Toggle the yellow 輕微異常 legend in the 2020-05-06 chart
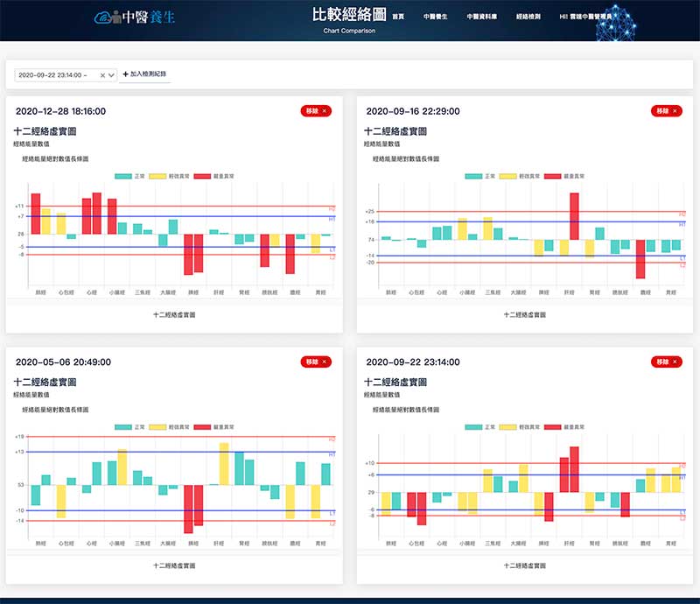 click(x=169, y=427)
